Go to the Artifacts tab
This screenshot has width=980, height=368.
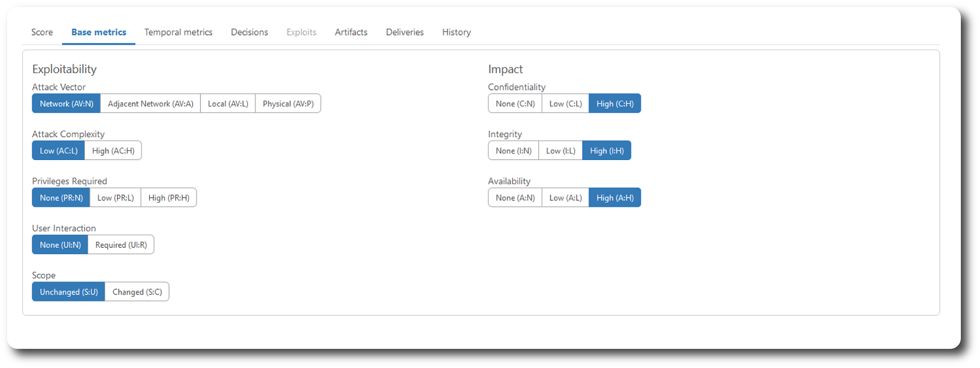point(351,32)
